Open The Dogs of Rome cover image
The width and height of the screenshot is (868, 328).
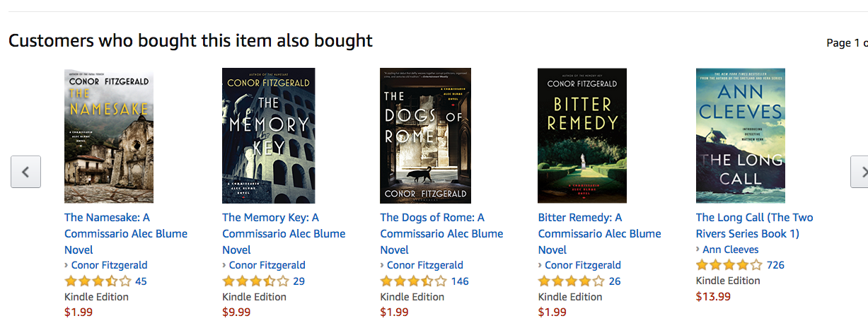[x=425, y=136]
